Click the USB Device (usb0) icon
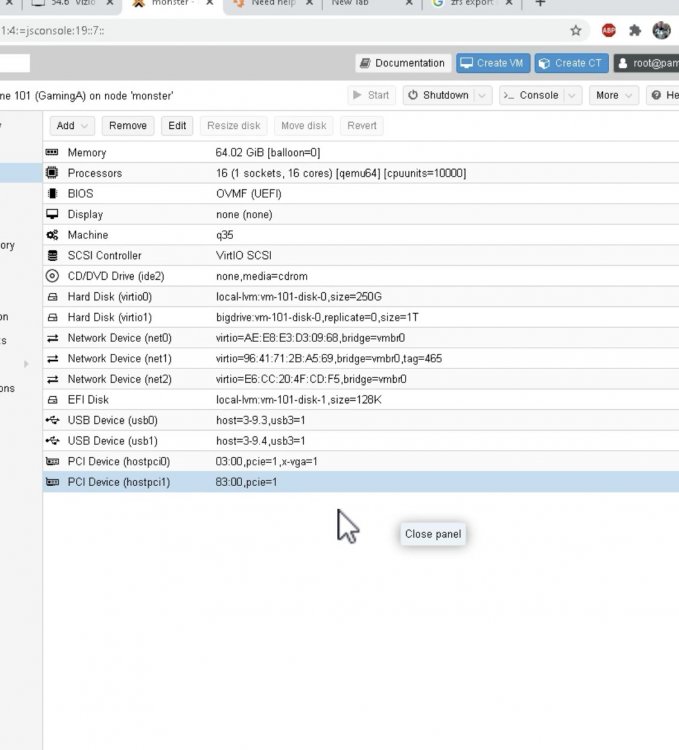This screenshot has width=679, height=750. coord(52,420)
